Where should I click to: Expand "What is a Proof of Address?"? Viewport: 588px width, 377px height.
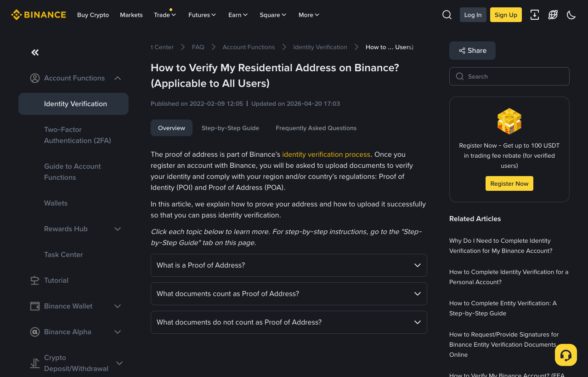tap(289, 265)
